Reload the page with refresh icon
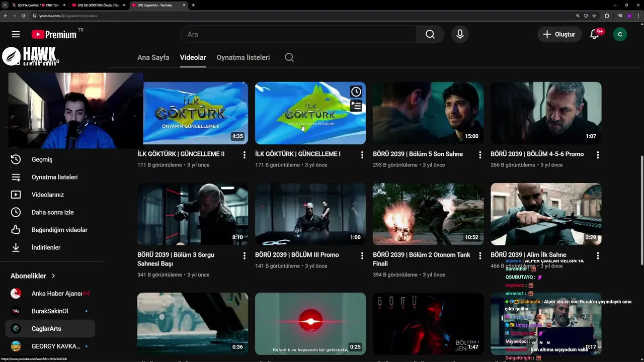 (23, 16)
